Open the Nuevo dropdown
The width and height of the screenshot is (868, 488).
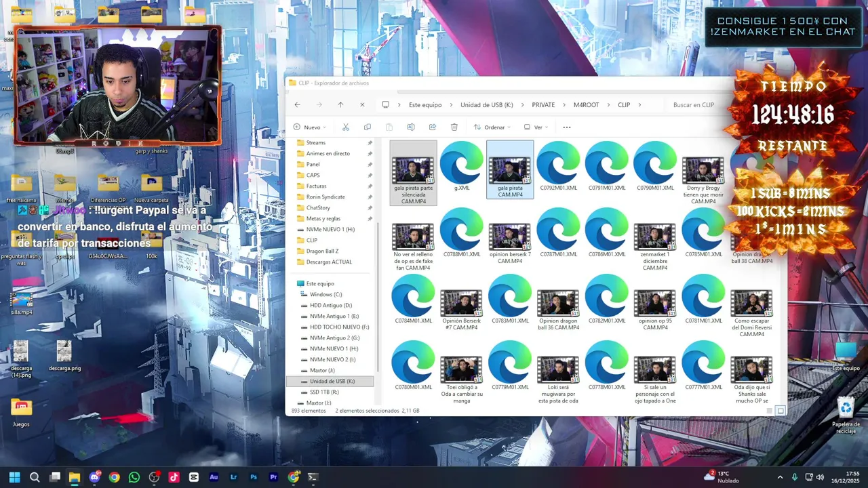tap(311, 127)
